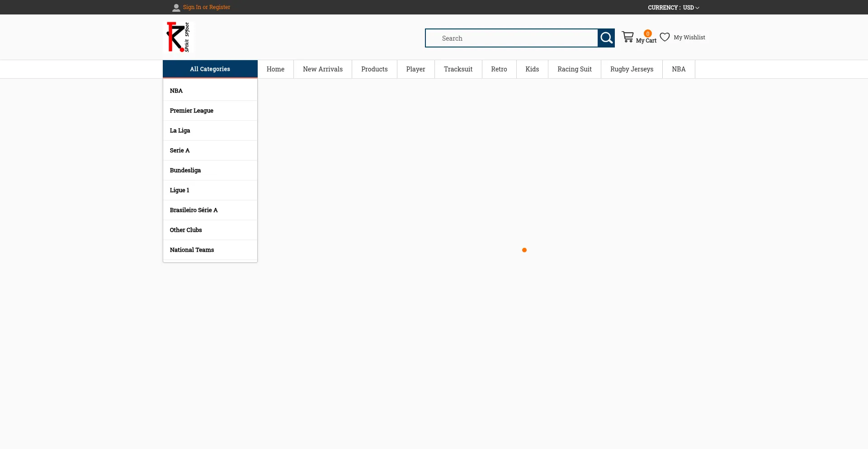The width and height of the screenshot is (868, 449).
Task: Click the orange carousel dot indicator
Action: [x=524, y=250]
